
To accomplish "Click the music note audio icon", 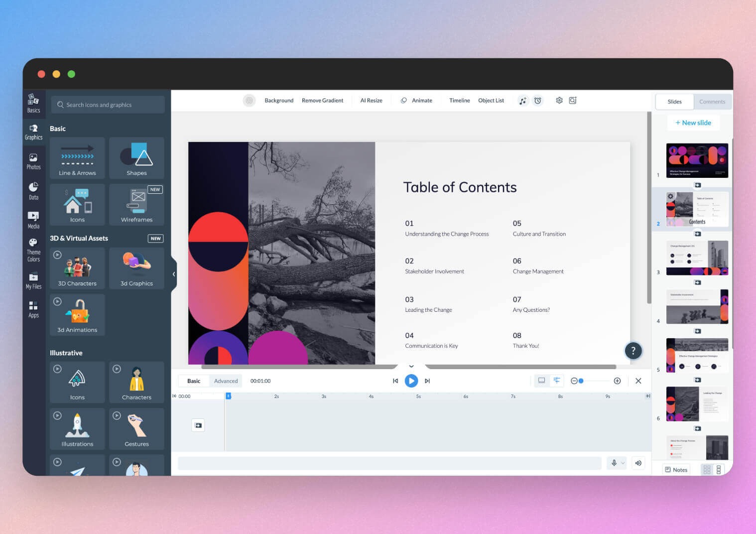I will pos(522,101).
